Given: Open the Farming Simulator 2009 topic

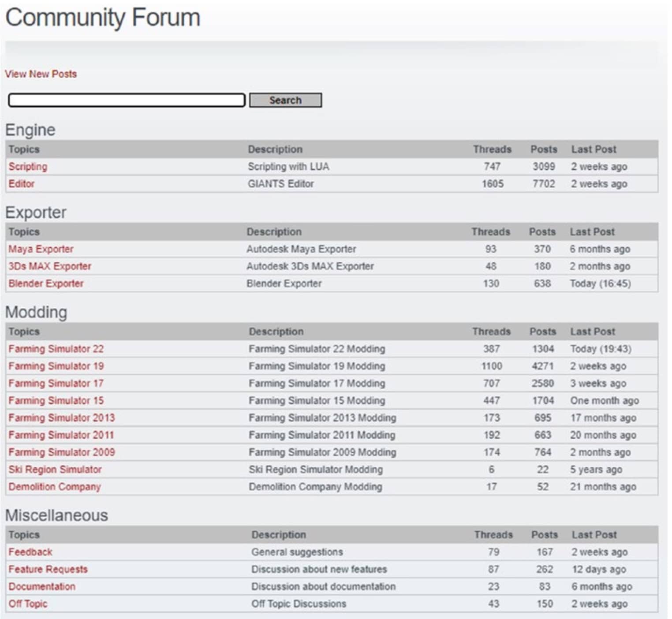Looking at the screenshot, I should [61, 452].
